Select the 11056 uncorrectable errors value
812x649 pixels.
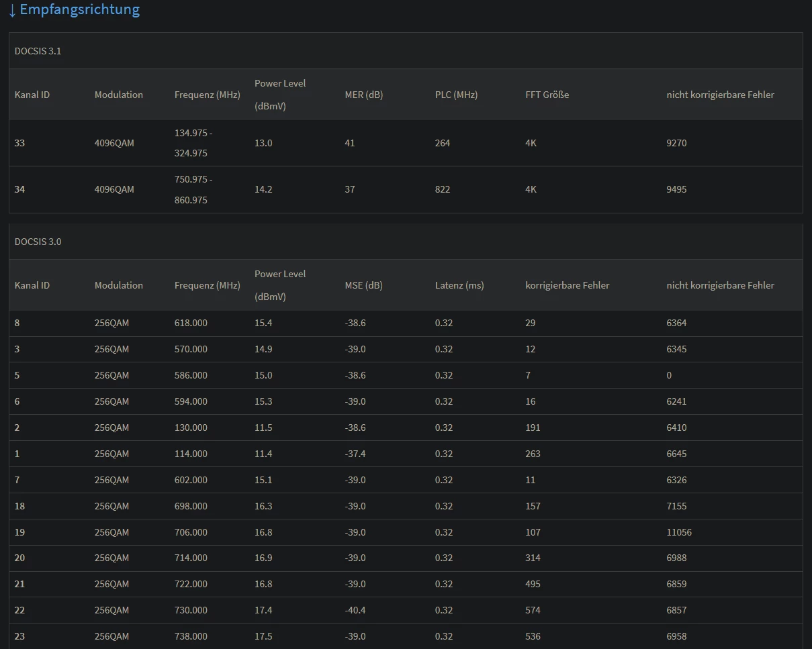[x=678, y=532]
